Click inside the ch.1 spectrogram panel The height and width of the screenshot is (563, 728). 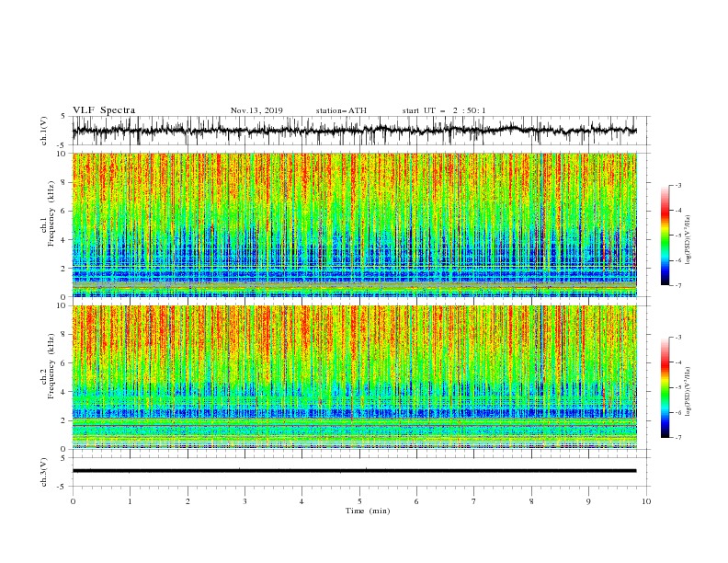tap(354, 224)
